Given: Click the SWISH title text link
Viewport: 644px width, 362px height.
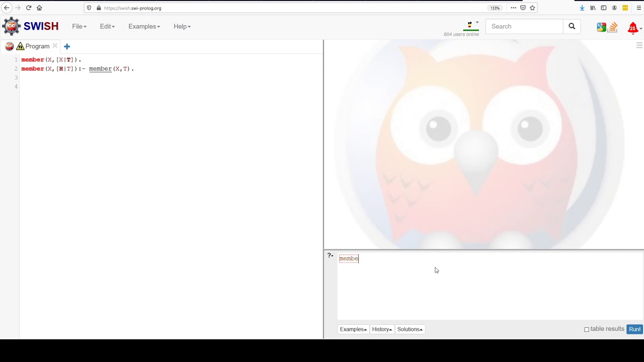Looking at the screenshot, I should [41, 26].
